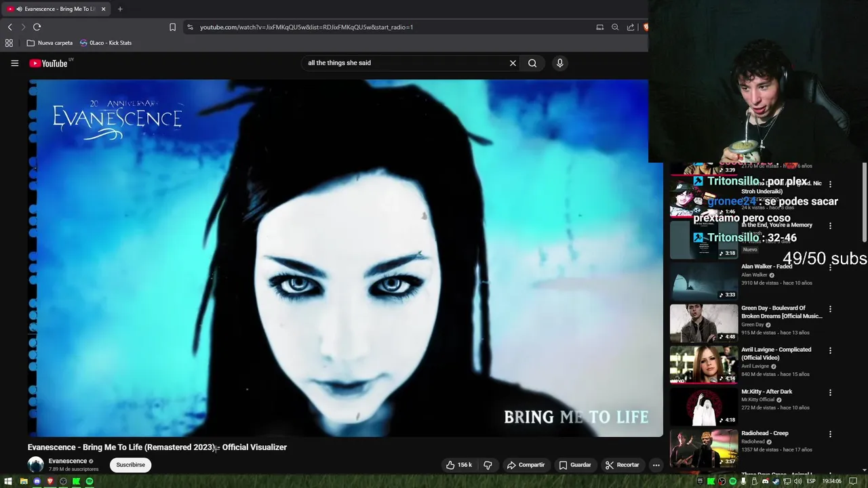868x488 pixels.
Task: Open options menu for Green Day video
Action: [x=830, y=309]
